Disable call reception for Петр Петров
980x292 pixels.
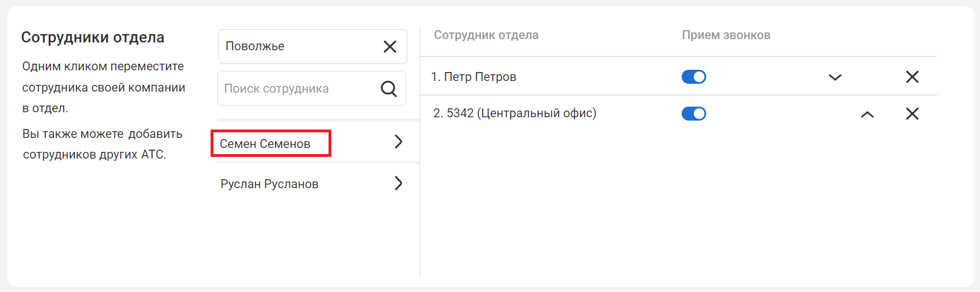pos(694,77)
